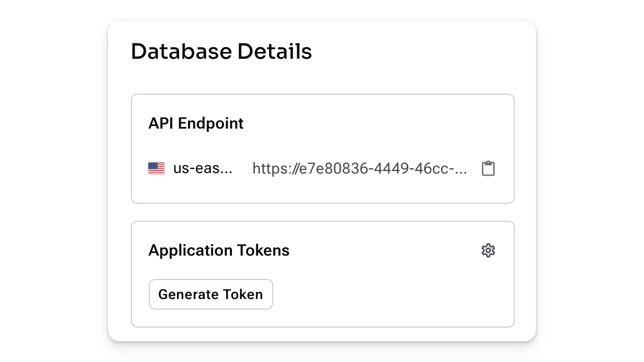The width and height of the screenshot is (644, 362).
Task: Click the black backdrop left of the panel
Action: pos(53,181)
